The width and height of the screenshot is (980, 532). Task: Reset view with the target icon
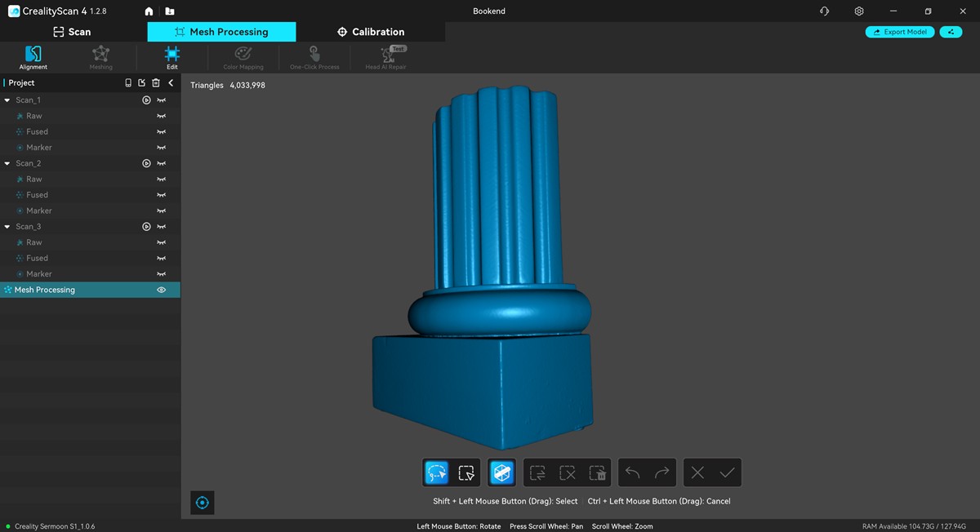click(203, 503)
